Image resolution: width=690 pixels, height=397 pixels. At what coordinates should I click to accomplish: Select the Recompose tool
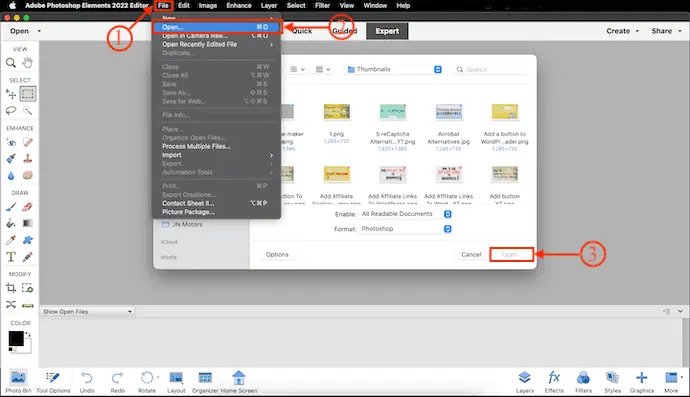pyautogui.click(x=28, y=288)
